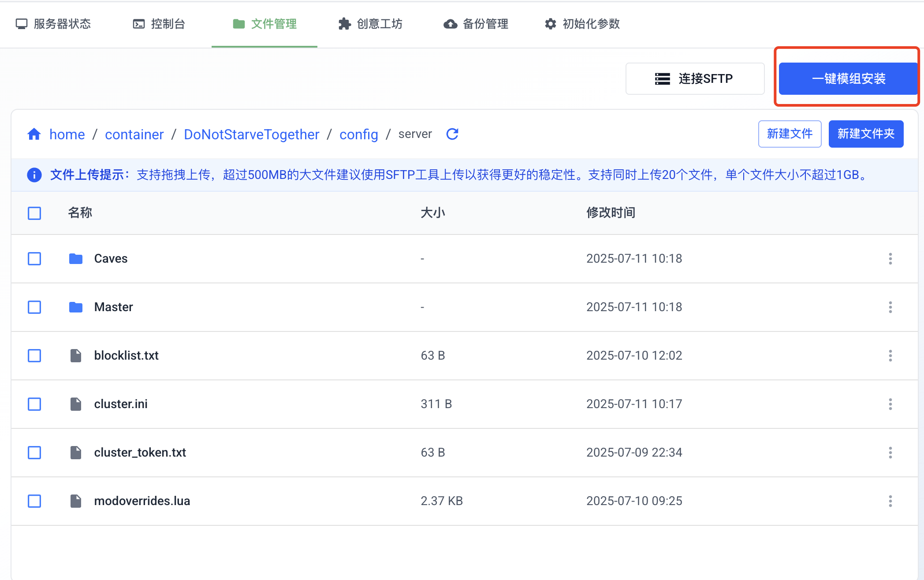Viewport: 924px width, 580px height.
Task: Click the home icon in breadcrumb
Action: (x=34, y=134)
